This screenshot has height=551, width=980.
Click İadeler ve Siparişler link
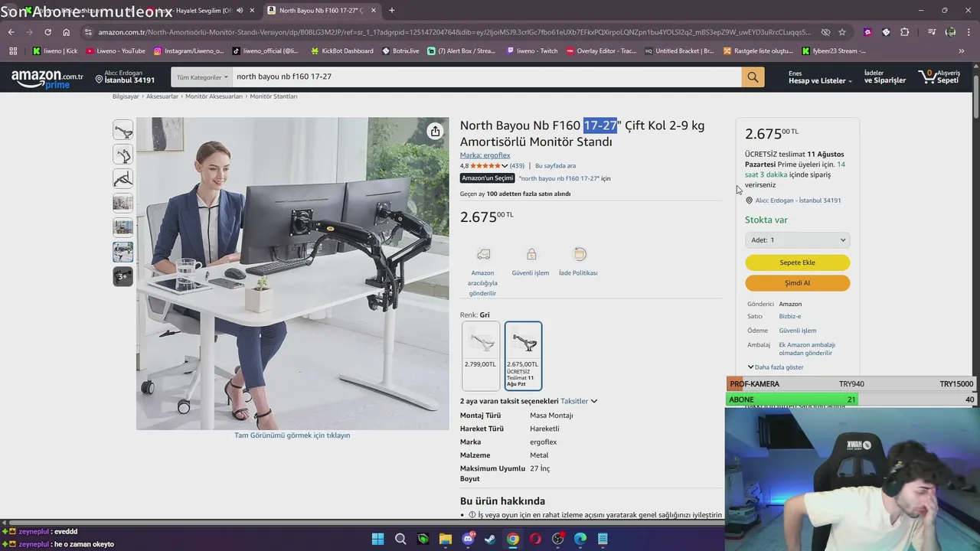click(x=884, y=77)
